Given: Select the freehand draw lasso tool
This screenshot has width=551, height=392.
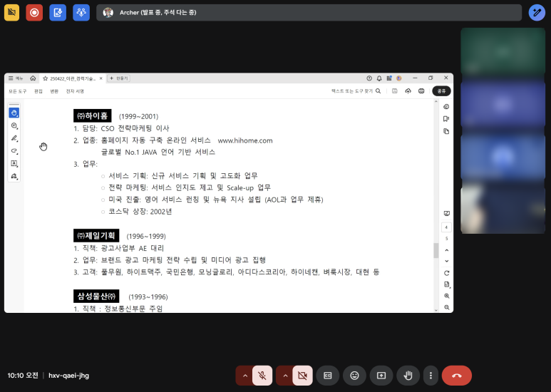Looking at the screenshot, I should 14,151.
